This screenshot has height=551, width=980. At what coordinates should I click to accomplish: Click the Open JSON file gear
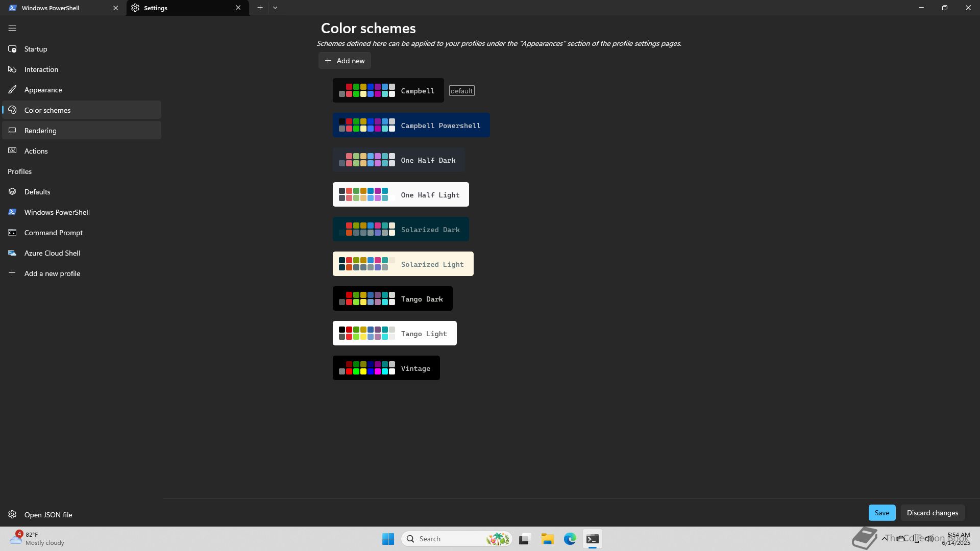(12, 515)
